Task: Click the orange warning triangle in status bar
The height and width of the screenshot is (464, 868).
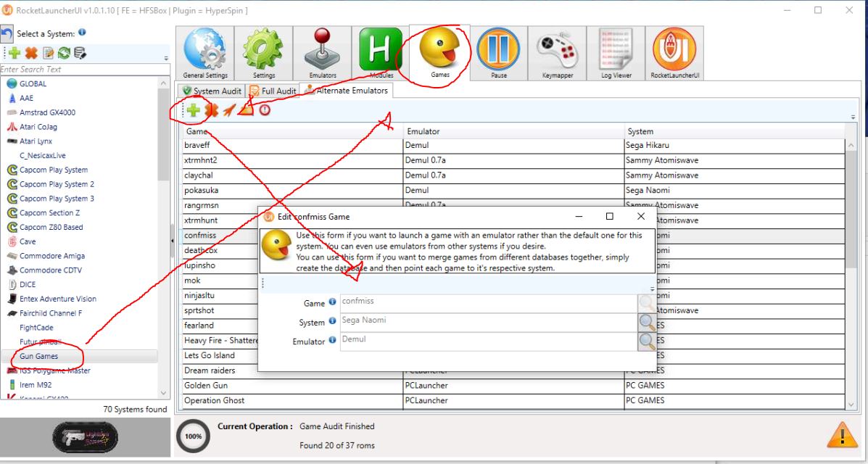Action: coord(842,435)
